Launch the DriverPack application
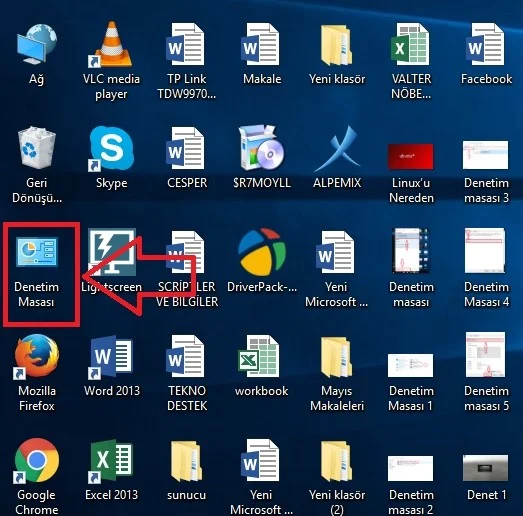Image resolution: width=523 pixels, height=516 pixels. point(262,252)
